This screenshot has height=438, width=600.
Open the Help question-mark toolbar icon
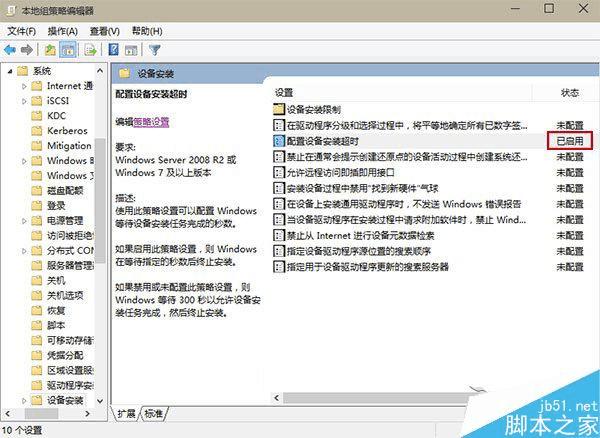tap(114, 50)
